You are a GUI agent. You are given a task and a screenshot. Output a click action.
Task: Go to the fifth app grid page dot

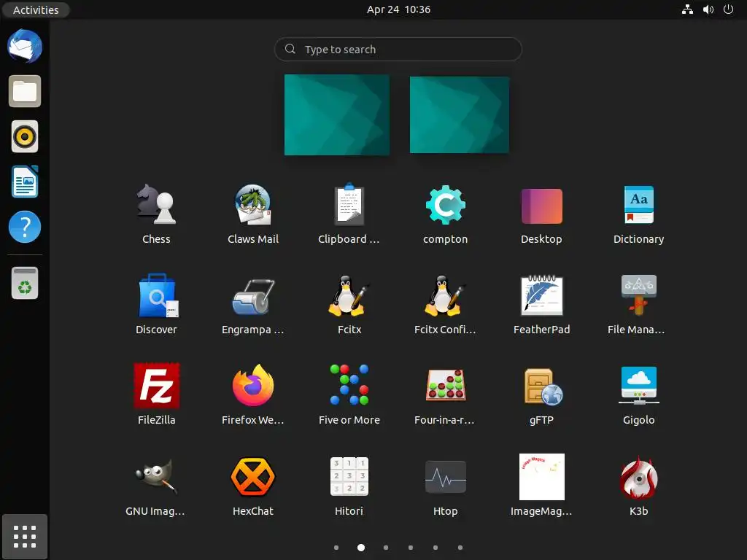(x=436, y=548)
